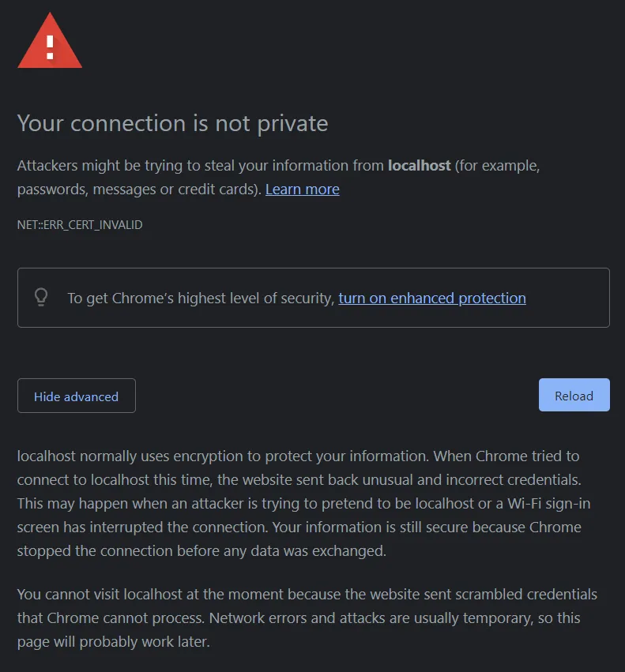The image size is (625, 672).
Task: Click the "Your connection is not private" heading
Action: click(x=172, y=123)
